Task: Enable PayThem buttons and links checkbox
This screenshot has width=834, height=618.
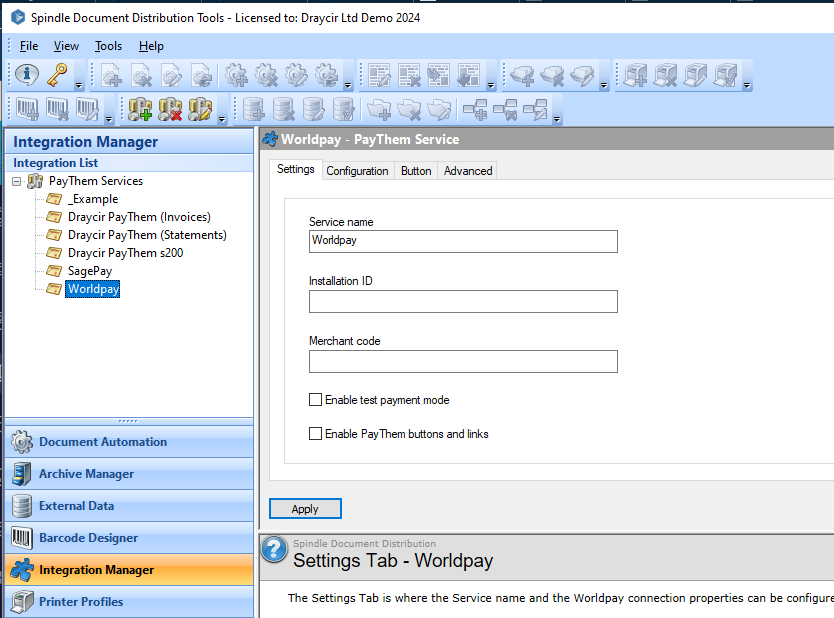Action: click(x=315, y=433)
